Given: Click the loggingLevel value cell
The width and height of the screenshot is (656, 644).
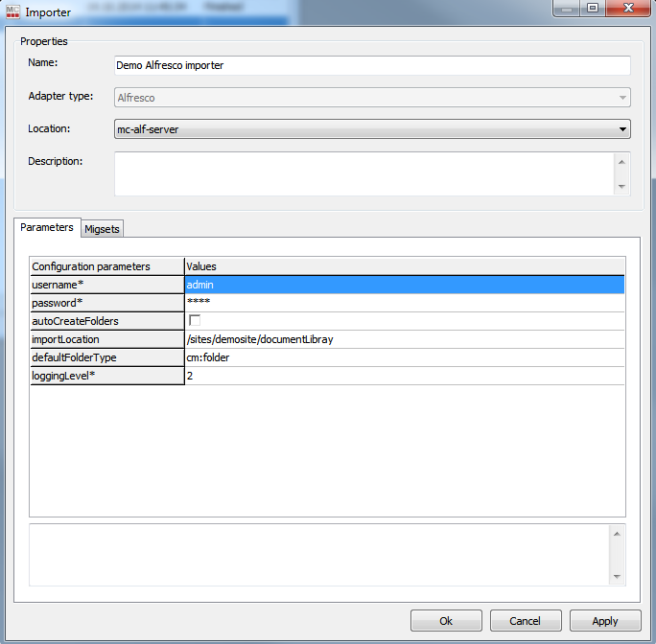Looking at the screenshot, I should pyautogui.click(x=404, y=376).
